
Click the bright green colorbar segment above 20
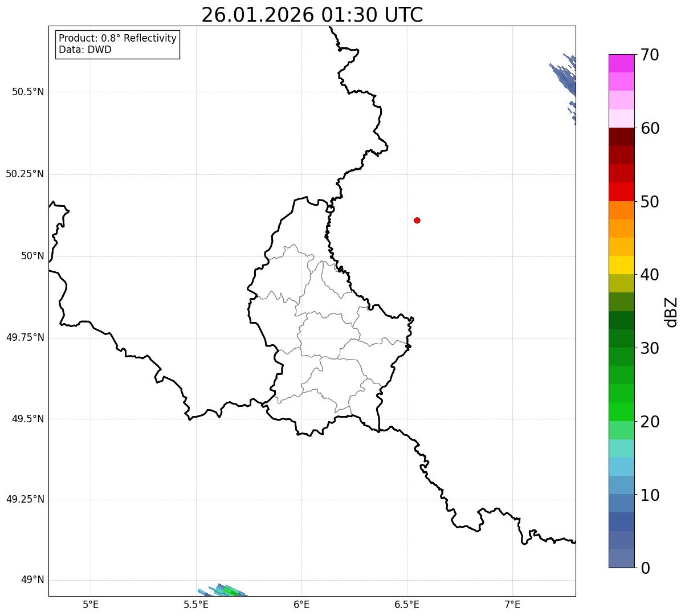(x=622, y=412)
